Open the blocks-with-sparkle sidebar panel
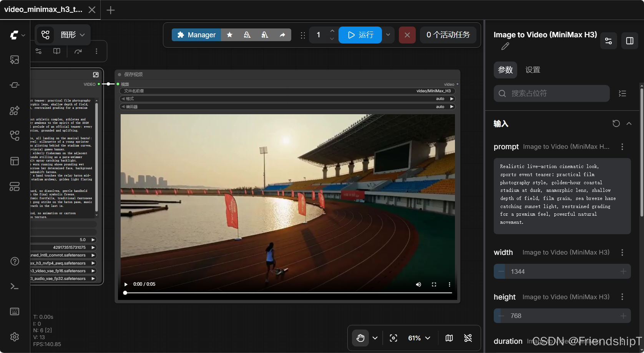The height and width of the screenshot is (353, 644). click(x=15, y=111)
